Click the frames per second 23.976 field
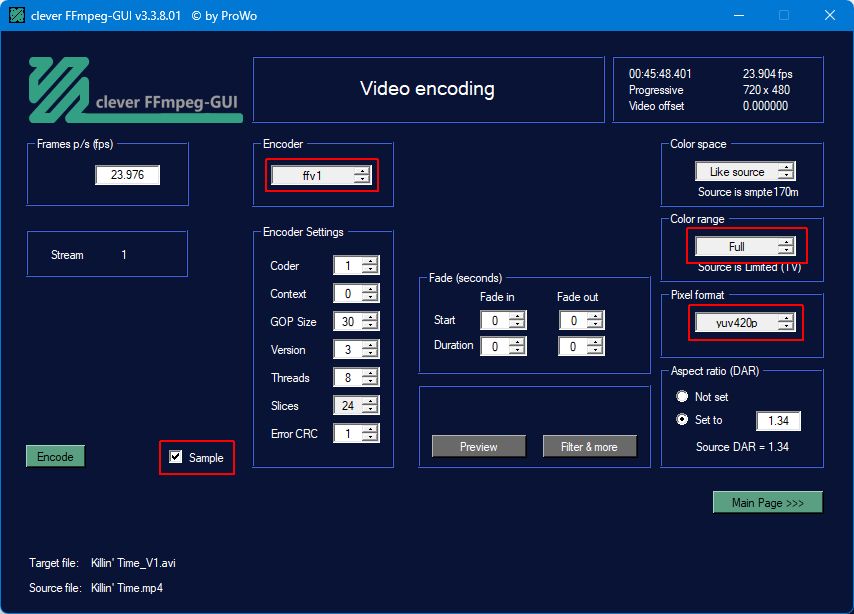 127,175
